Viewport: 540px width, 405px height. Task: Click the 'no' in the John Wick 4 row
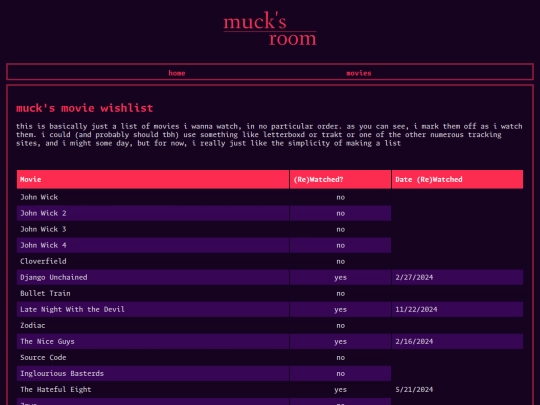341,246
